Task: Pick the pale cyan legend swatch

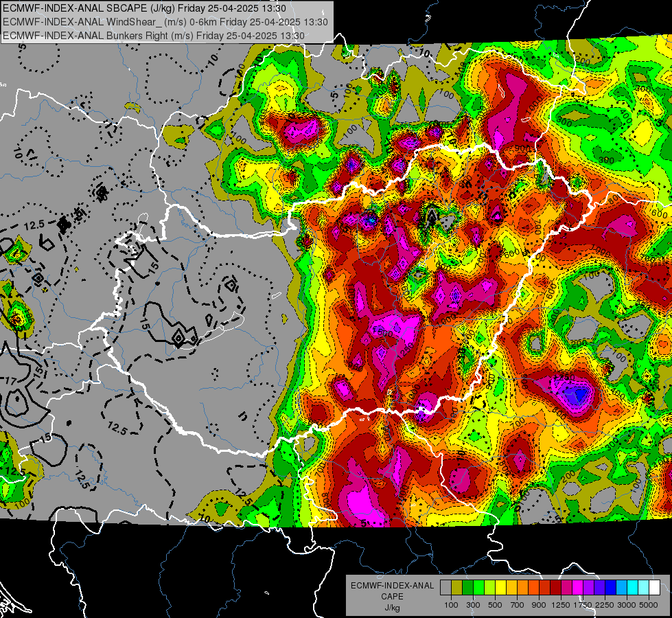Action: pos(644,588)
